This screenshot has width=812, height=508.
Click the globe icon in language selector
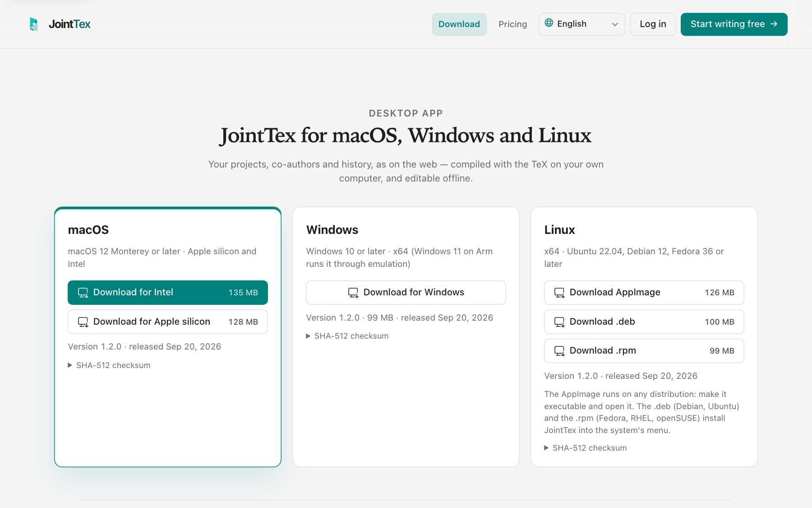[549, 23]
